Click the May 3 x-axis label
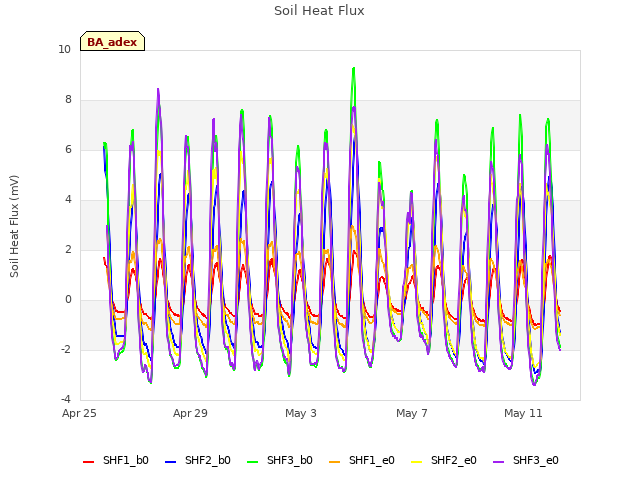 pyautogui.click(x=301, y=413)
